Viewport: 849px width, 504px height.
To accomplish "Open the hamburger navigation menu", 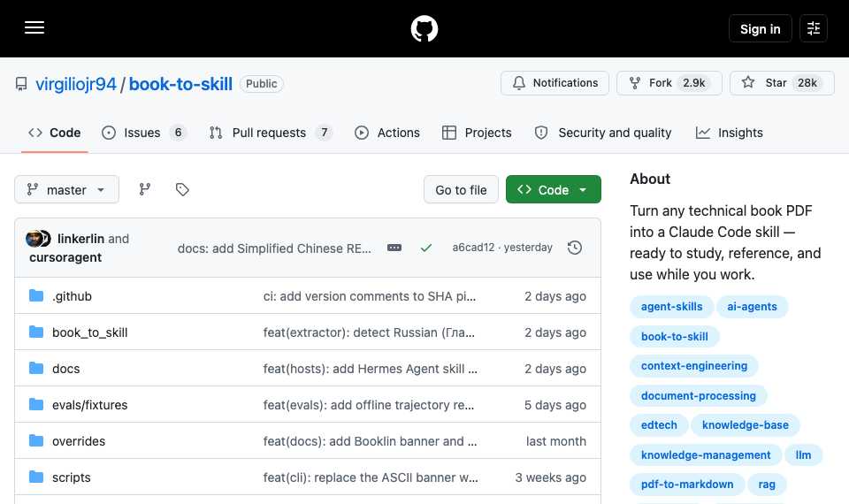I will tap(34, 27).
